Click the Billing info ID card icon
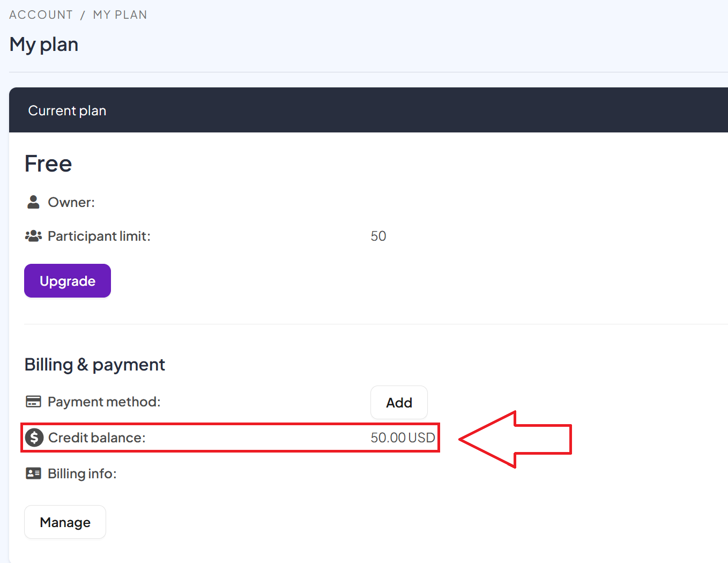The width and height of the screenshot is (728, 563). (x=33, y=473)
